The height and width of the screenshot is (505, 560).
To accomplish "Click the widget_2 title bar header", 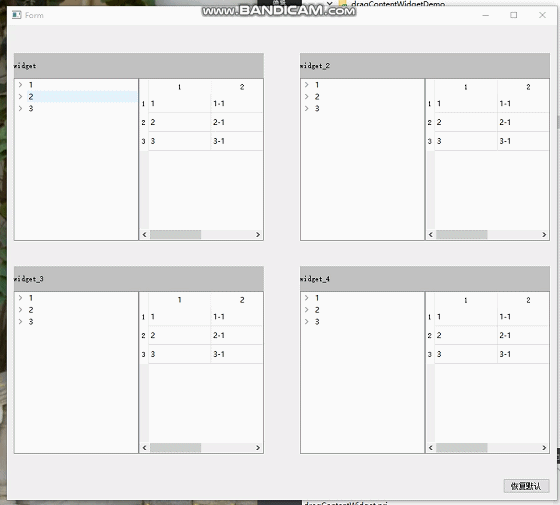I will 425,66.
